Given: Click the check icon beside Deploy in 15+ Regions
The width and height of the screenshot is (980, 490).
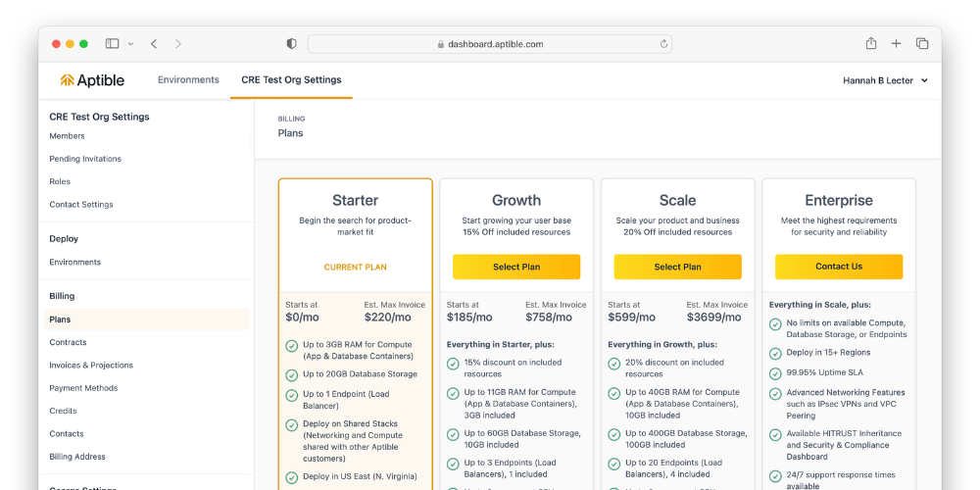Looking at the screenshot, I should 775,354.
